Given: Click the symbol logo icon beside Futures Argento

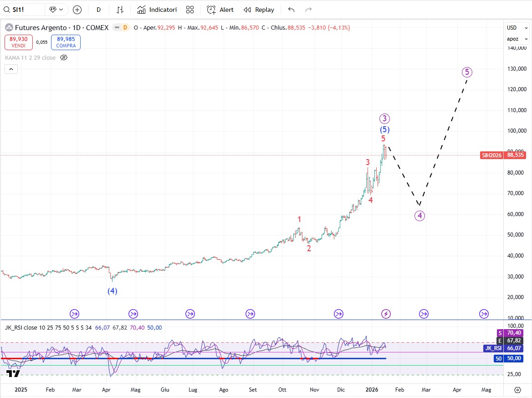Looking at the screenshot, I should [x=9, y=28].
